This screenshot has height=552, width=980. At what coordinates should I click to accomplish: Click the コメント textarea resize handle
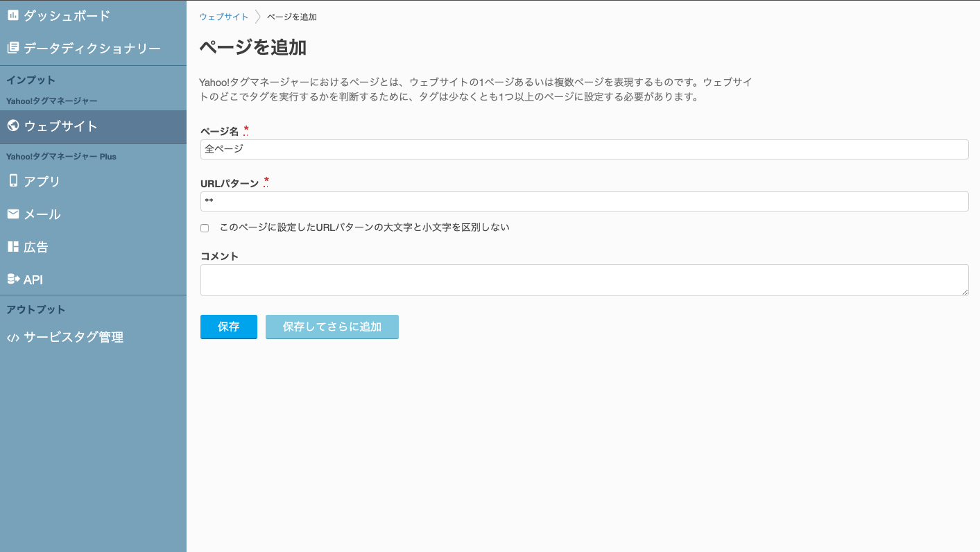[965, 293]
